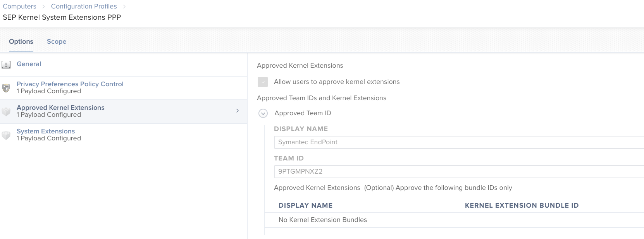Click the Display Name field Symantec EndPoint
The height and width of the screenshot is (239, 644).
pos(459,142)
